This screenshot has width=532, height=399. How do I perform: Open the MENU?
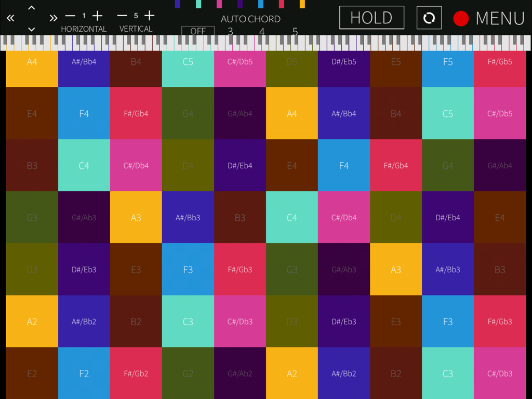point(500,18)
